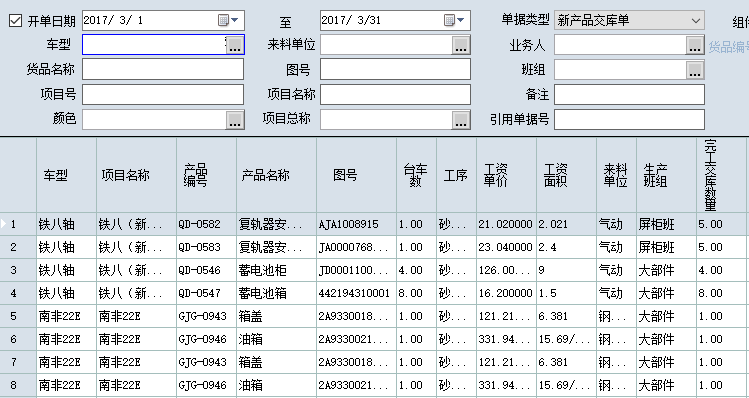Click the 车型 lookup ellipsis button
The image size is (749, 398).
point(235,45)
